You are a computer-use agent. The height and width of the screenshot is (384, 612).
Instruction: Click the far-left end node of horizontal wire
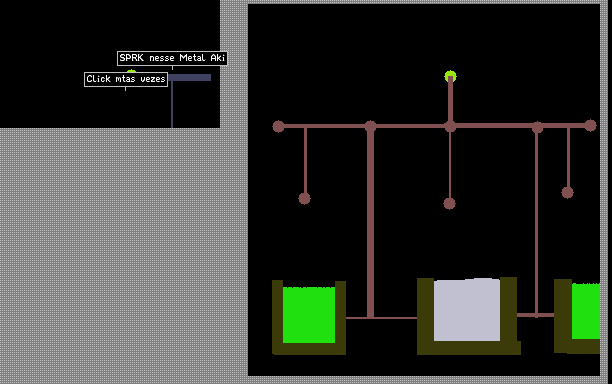pyautogui.click(x=278, y=126)
